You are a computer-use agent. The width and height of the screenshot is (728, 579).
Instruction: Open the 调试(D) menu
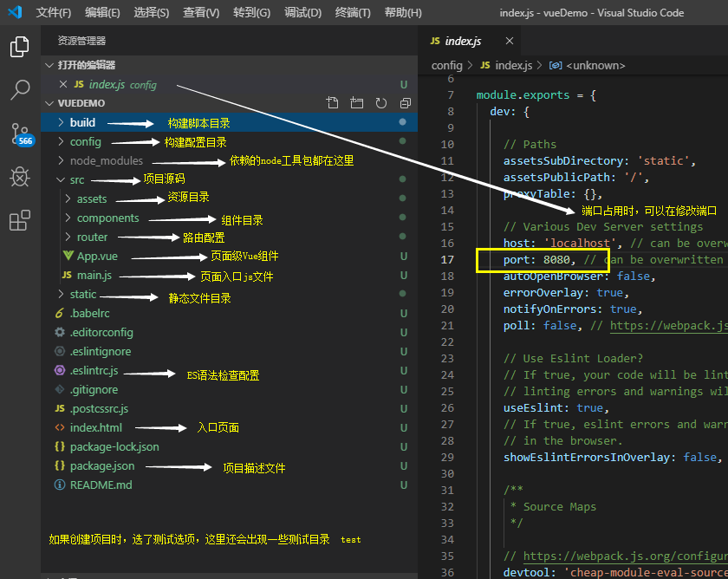pyautogui.click(x=302, y=12)
